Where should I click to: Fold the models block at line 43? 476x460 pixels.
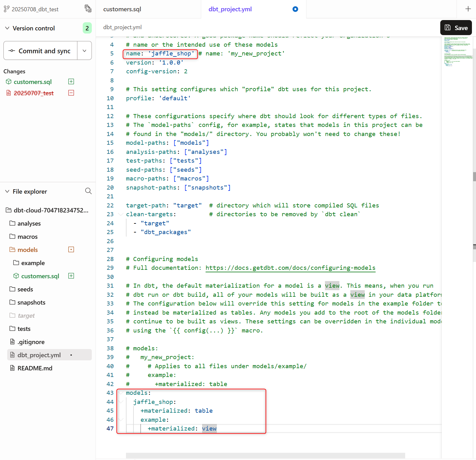click(x=121, y=393)
